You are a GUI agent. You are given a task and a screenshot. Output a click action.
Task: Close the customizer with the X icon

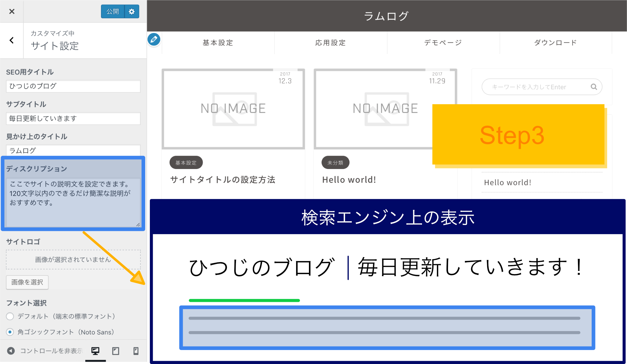[x=11, y=11]
